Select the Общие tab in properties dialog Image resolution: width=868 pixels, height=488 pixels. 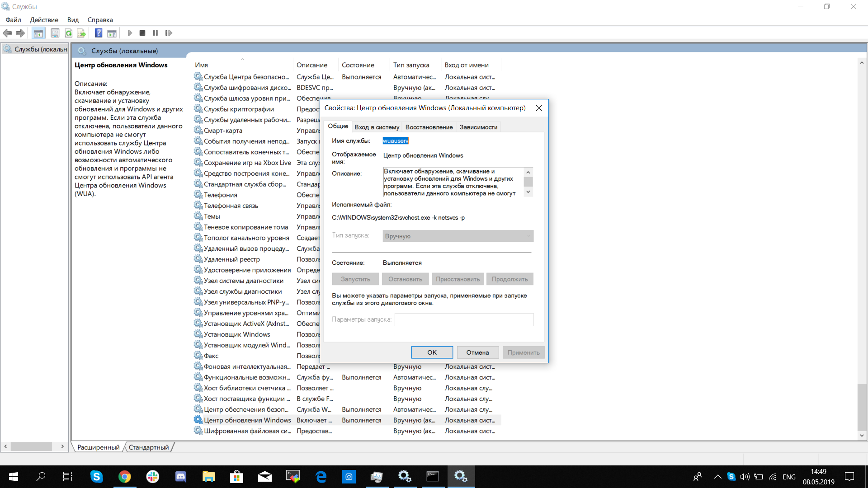(338, 126)
